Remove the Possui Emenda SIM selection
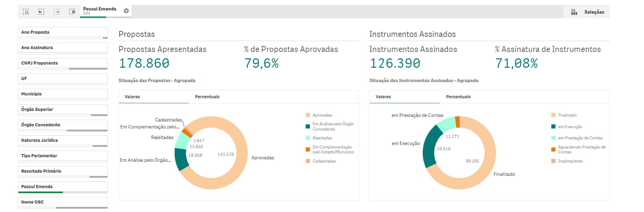Viewport: 644px width, 212px height. pyautogui.click(x=126, y=11)
